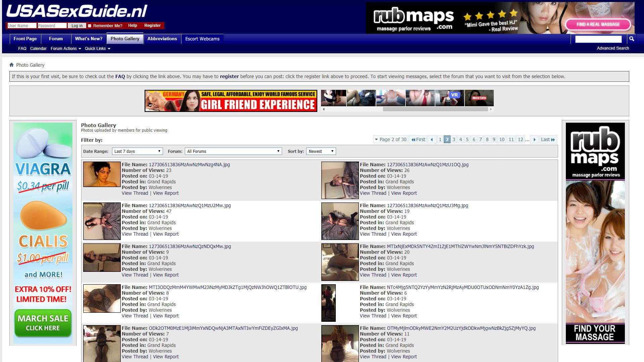Jump to Last page in pagination

pyautogui.click(x=548, y=140)
